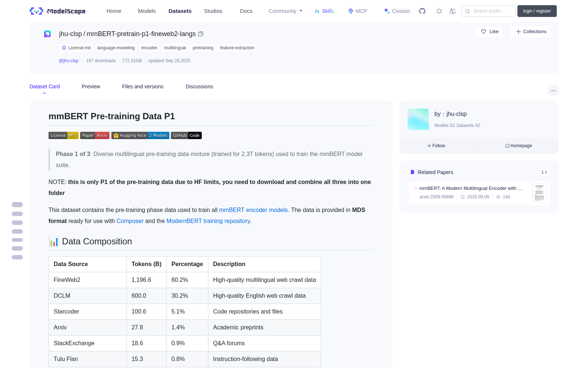Screen dimensions: 588x368
Task: Switch to the Files and versions tab
Action: coord(143,86)
